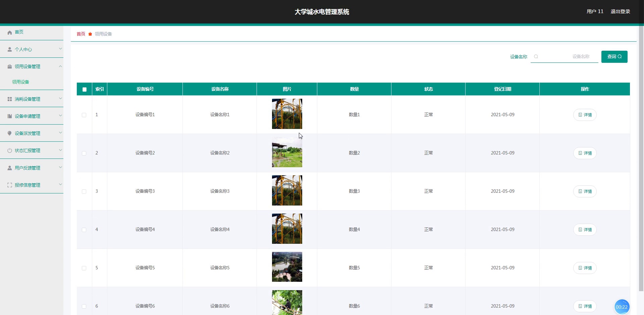Expand the 用户反馈管理 chevron

click(60, 167)
